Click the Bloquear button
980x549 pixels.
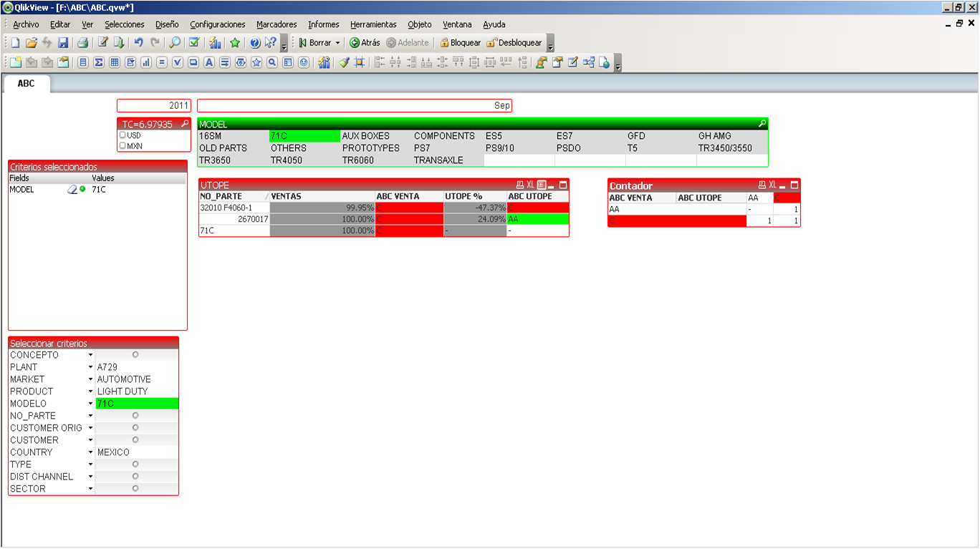tap(460, 43)
